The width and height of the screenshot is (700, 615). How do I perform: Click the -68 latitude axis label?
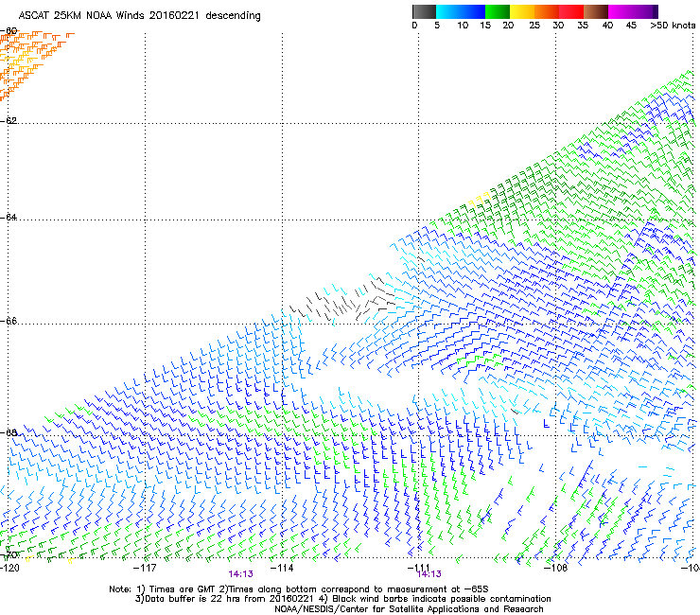(x=9, y=432)
